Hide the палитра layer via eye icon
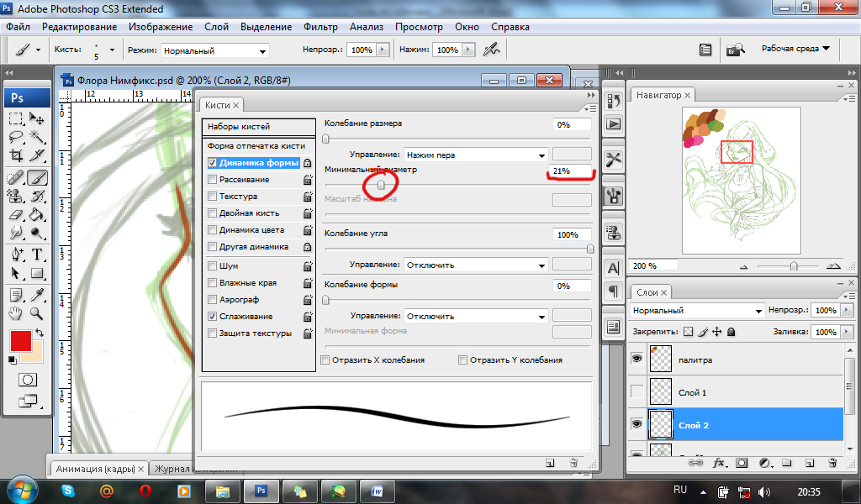 pyautogui.click(x=637, y=360)
